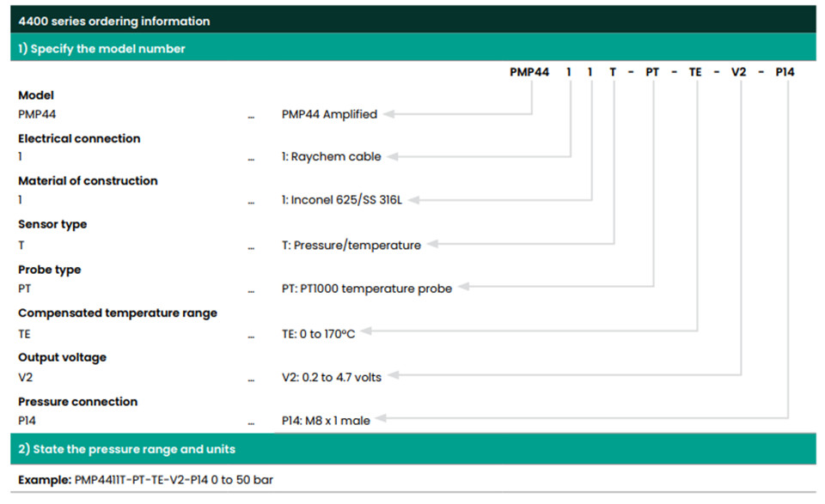
Task: Select the 'Specify the model number' section heading
Action: [x=101, y=49]
